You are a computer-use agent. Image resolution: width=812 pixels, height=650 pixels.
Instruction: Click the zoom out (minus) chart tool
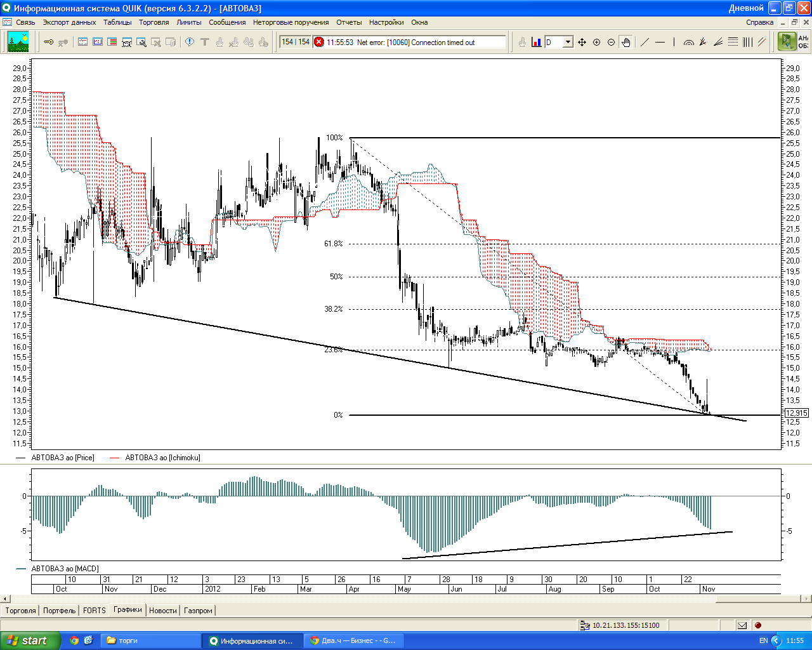click(611, 43)
